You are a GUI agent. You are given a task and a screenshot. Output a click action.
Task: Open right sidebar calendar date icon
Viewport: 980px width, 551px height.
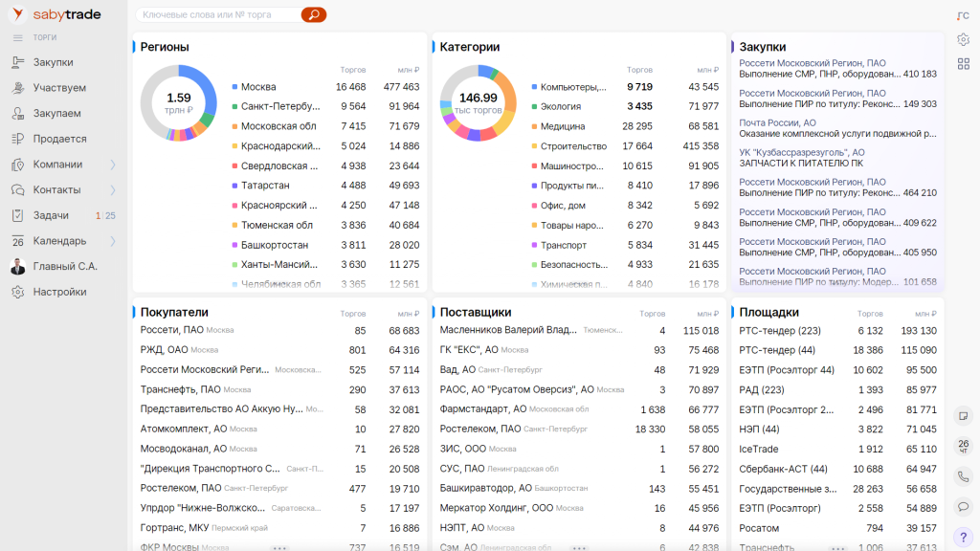click(x=963, y=445)
